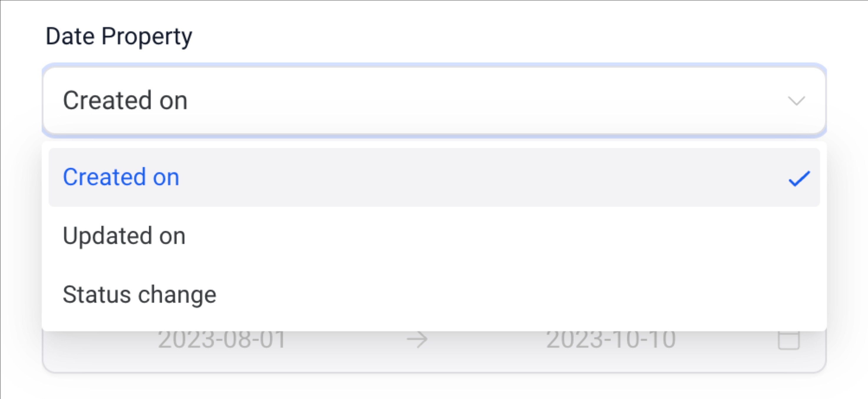The image size is (868, 399).
Task: Click the dropdown chevron arrow icon
Action: [x=796, y=101]
